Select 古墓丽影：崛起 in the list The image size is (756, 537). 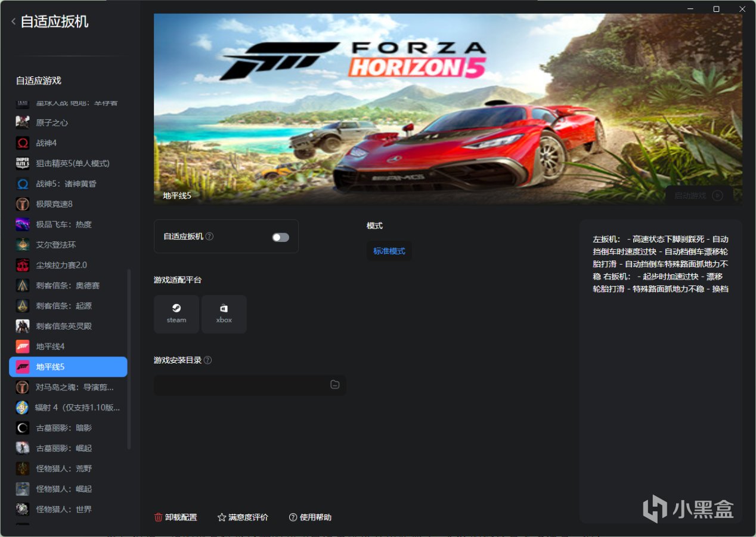(x=69, y=448)
